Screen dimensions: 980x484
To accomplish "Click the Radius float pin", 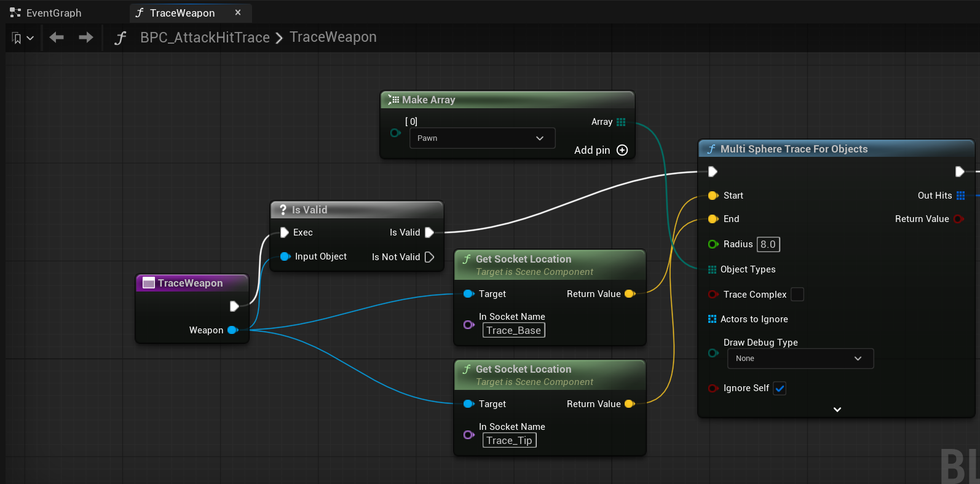I will pyautogui.click(x=713, y=244).
